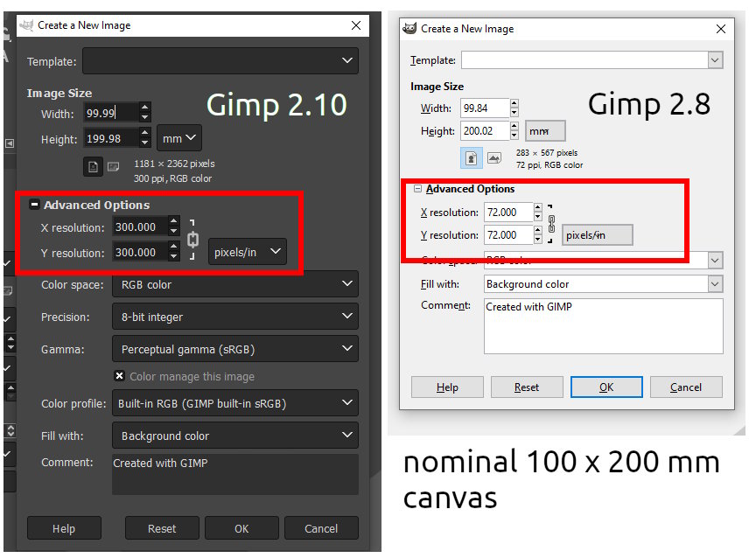Confirm with OK in Gimp 2.8 dialog
Image resolution: width=756 pixels, height=558 pixels.
click(606, 387)
